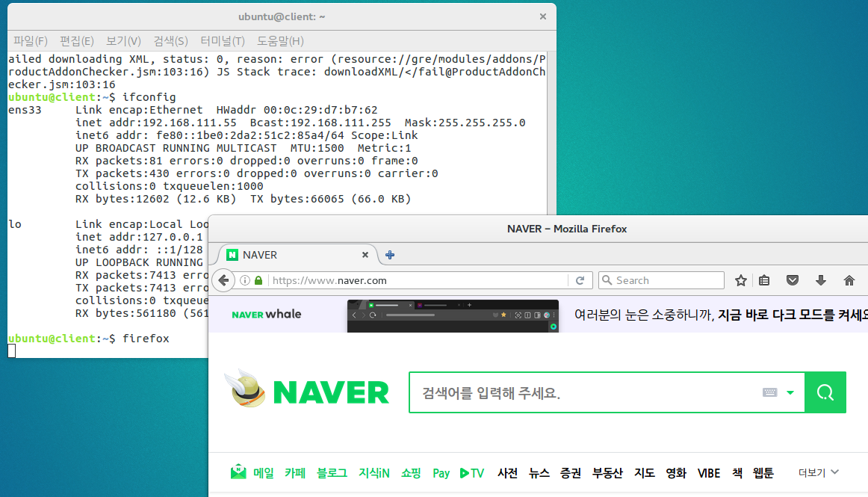Click the 'ifconfig' command in terminal
Viewport: 868px width, 497px height.
[x=149, y=97]
